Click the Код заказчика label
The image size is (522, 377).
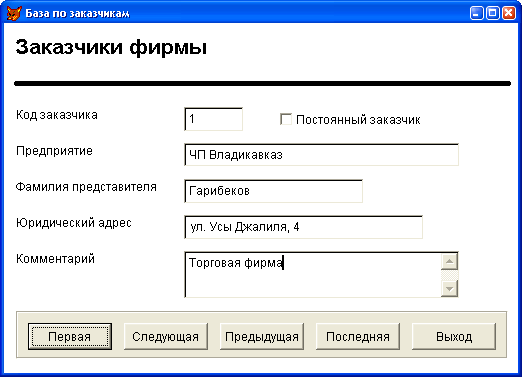(57, 115)
